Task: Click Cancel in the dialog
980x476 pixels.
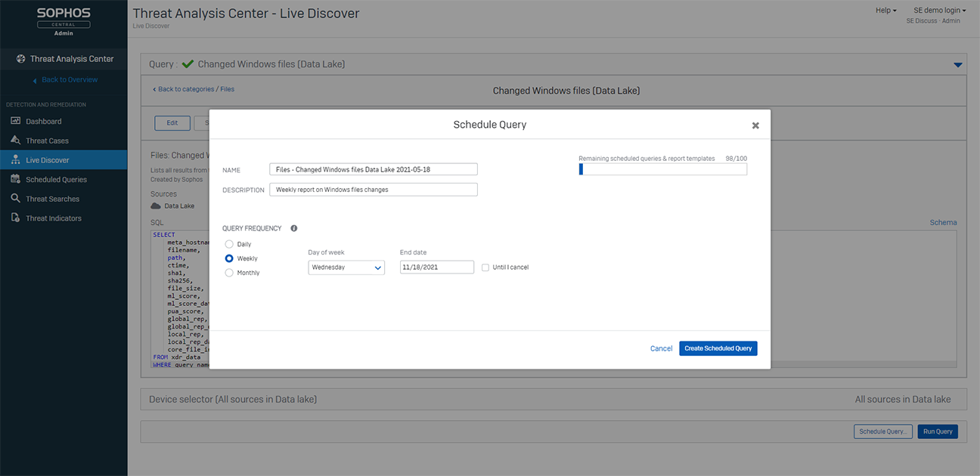Action: [661, 348]
